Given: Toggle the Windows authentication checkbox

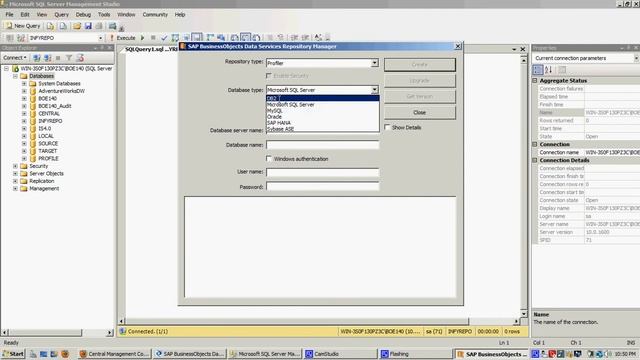Looking at the screenshot, I should (269, 159).
